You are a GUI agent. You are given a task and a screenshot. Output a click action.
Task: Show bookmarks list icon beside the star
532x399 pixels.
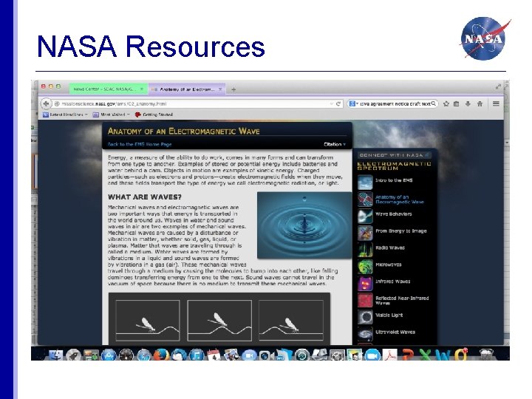click(457, 104)
